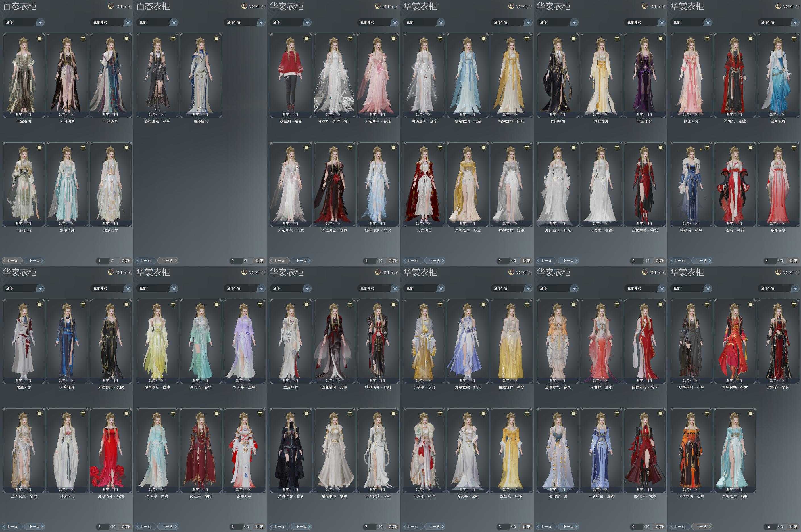This screenshot has width=801, height=532.
Task: Expand 全部外观 filter in 华裳衣柜 page 8 panel
Action: pos(528,288)
